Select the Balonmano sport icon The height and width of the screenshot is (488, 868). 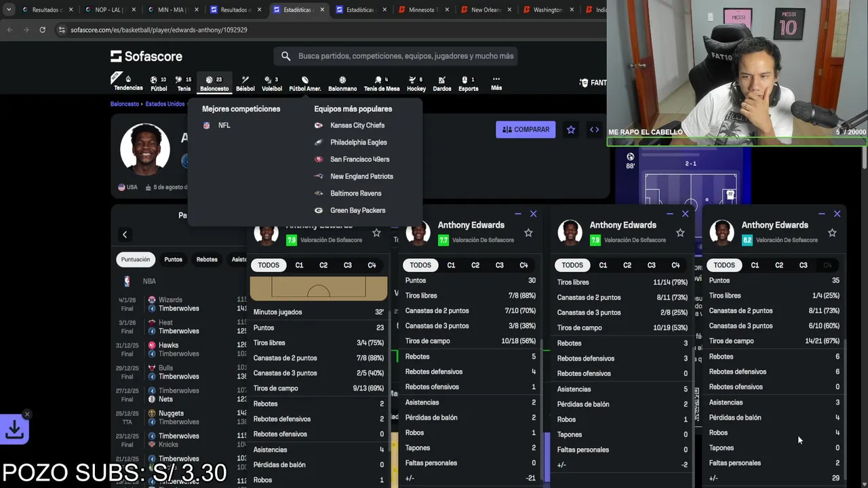(x=342, y=83)
